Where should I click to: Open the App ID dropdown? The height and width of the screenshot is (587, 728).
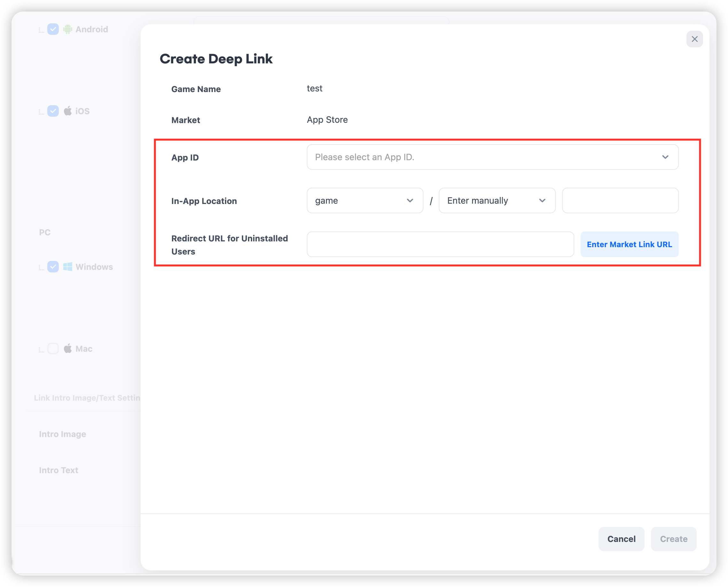coord(492,157)
